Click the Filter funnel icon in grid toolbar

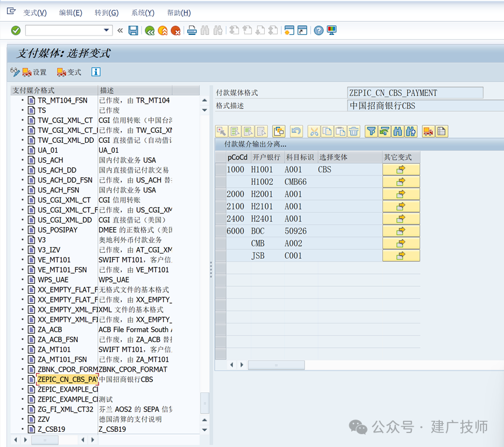(x=371, y=131)
